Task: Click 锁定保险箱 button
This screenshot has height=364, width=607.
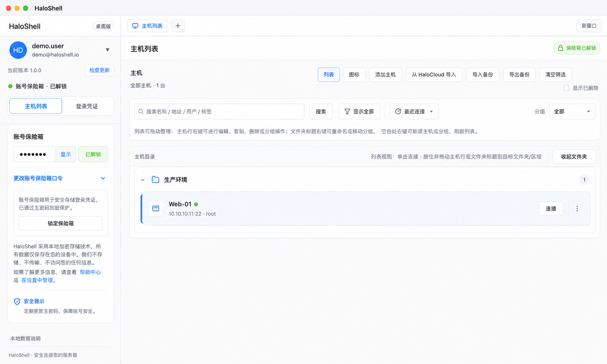Action: point(61,223)
